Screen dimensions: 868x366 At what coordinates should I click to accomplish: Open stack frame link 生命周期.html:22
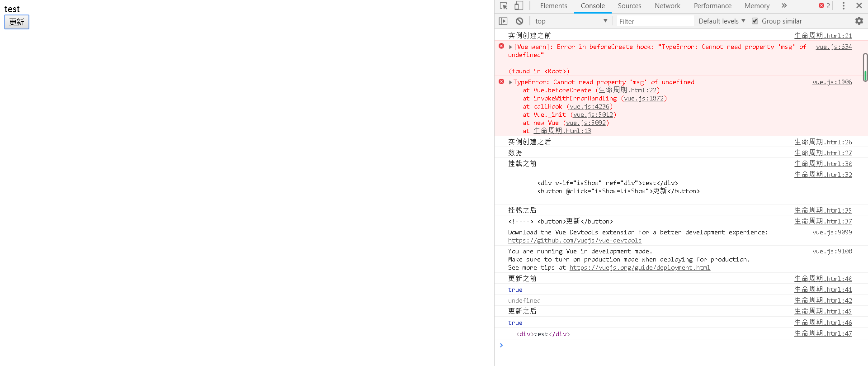click(627, 90)
